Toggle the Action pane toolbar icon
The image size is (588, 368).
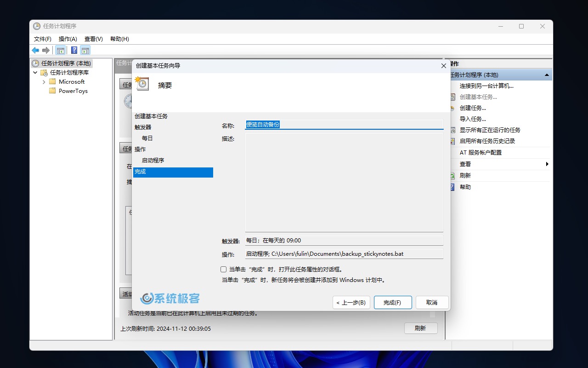(x=85, y=50)
